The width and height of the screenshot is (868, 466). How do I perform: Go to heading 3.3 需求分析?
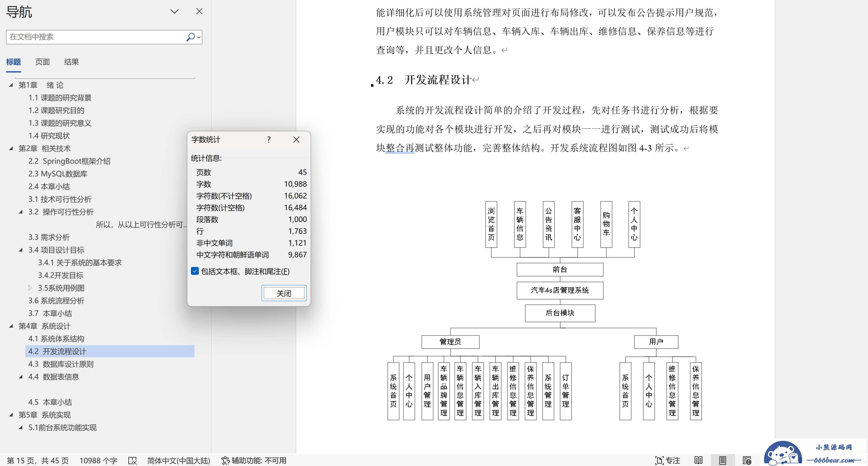point(49,237)
